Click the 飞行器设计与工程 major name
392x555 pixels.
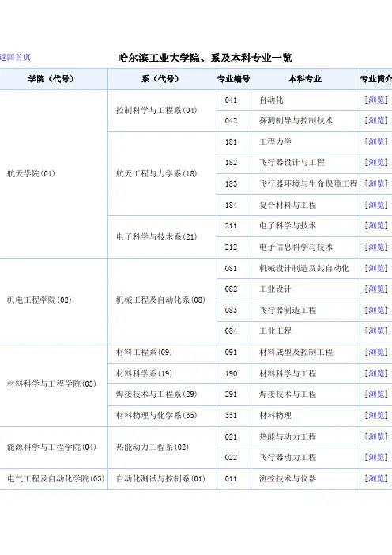[x=292, y=163]
